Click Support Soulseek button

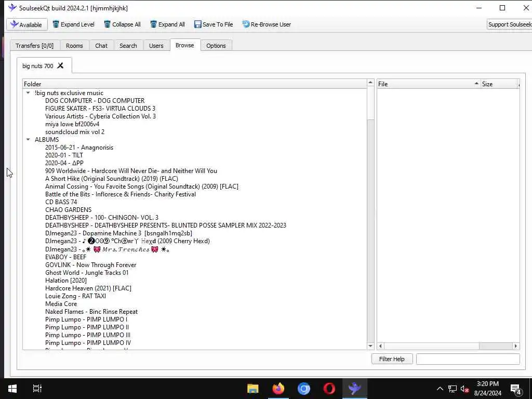point(509,24)
